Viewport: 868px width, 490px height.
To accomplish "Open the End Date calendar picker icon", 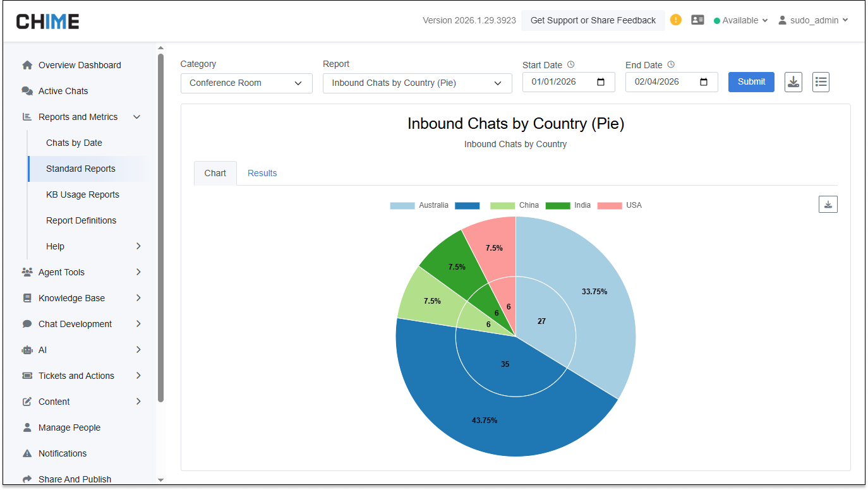I will 704,82.
